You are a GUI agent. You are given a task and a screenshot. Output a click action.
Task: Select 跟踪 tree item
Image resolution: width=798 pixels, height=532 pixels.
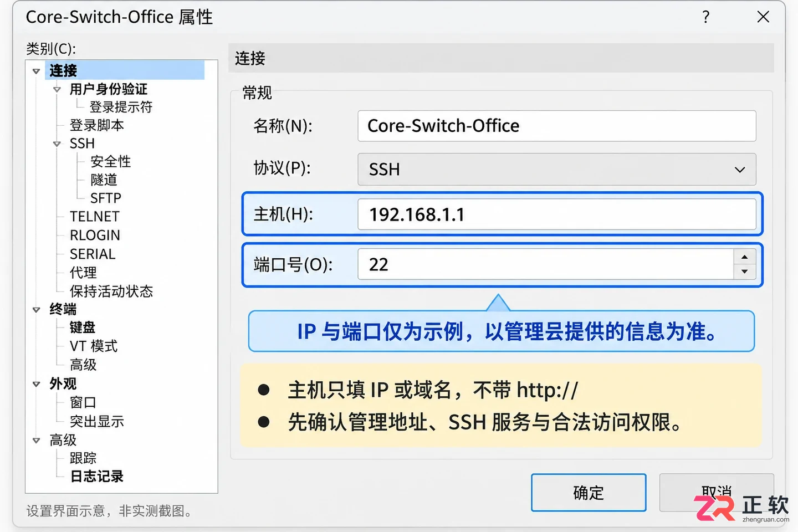(x=83, y=458)
